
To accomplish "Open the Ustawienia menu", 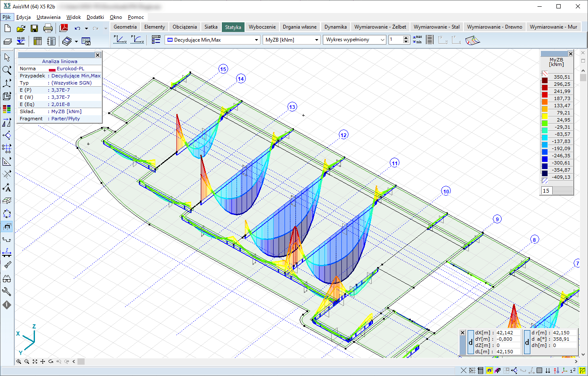I will click(x=48, y=17).
